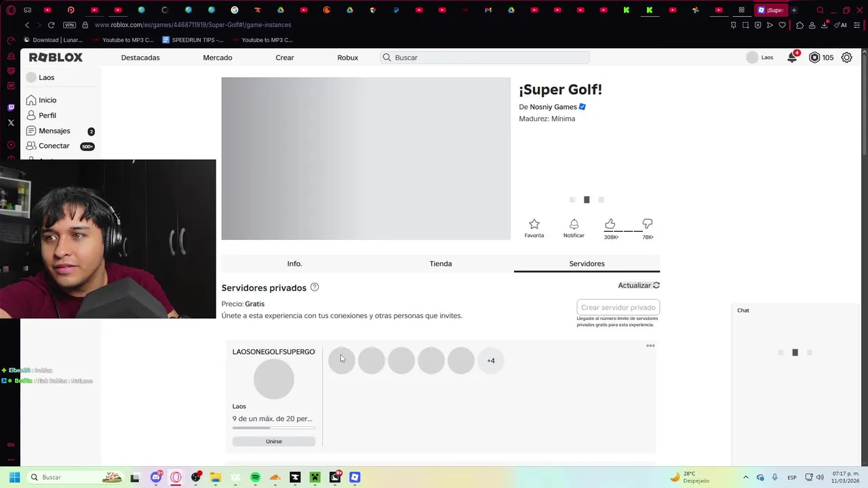Click the Laos server owner avatar
This screenshot has width=868, height=488.
point(274,379)
